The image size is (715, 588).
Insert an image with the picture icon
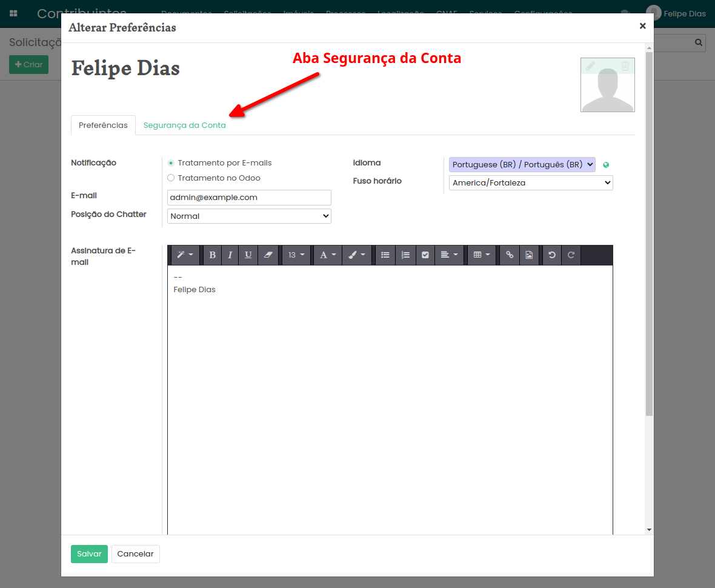tap(529, 255)
